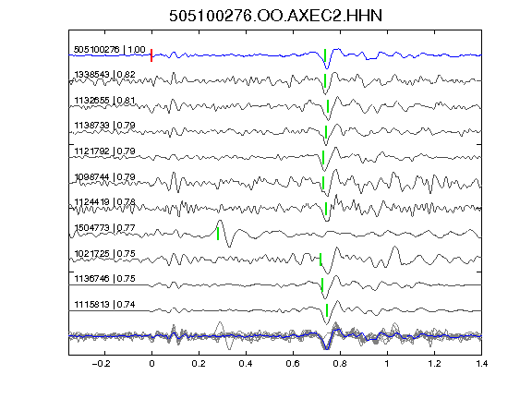532x399 pixels.
Task: Click green pick marker on blue trace
Action: click(325, 55)
